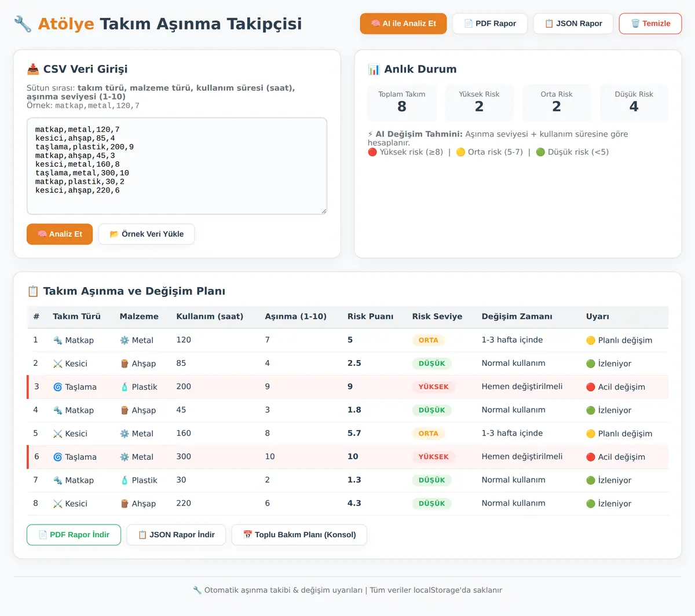Click the drill icon in row 1 Matkap
This screenshot has width=695, height=616.
click(x=57, y=340)
